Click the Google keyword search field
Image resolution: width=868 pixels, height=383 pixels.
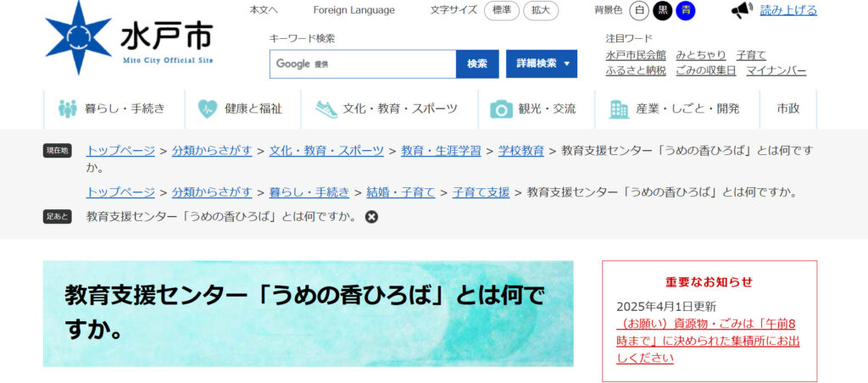click(x=363, y=64)
